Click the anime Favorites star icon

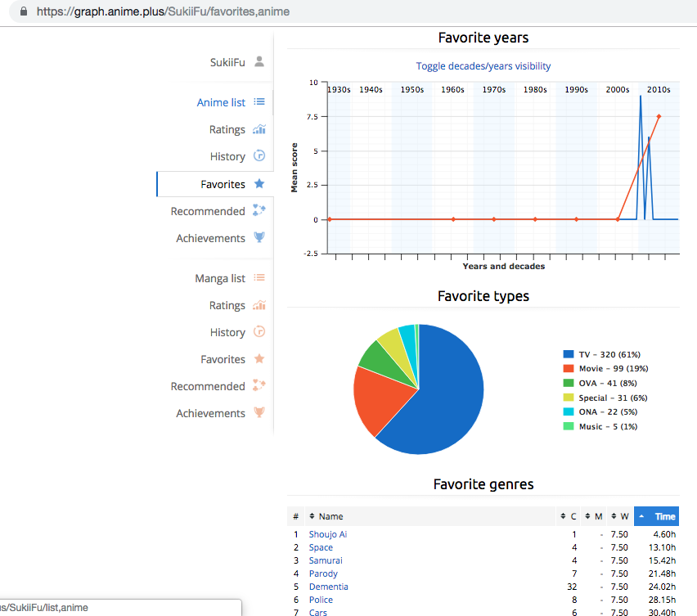pyautogui.click(x=259, y=184)
